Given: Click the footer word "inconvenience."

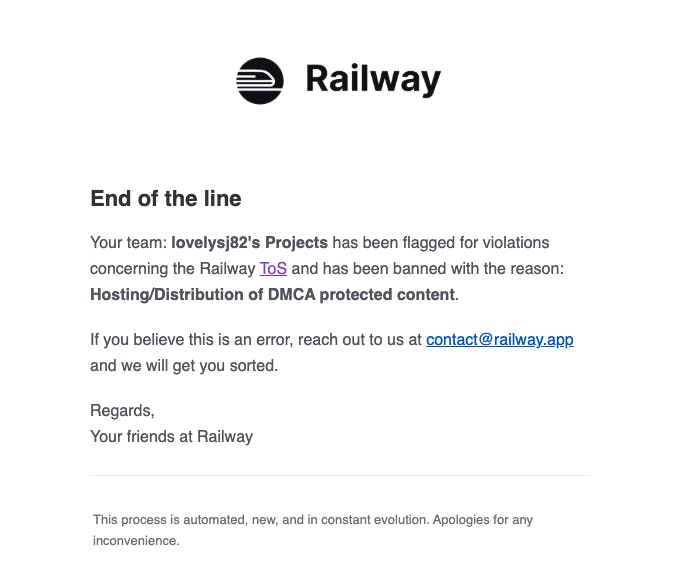Looking at the screenshot, I should tap(136, 540).
